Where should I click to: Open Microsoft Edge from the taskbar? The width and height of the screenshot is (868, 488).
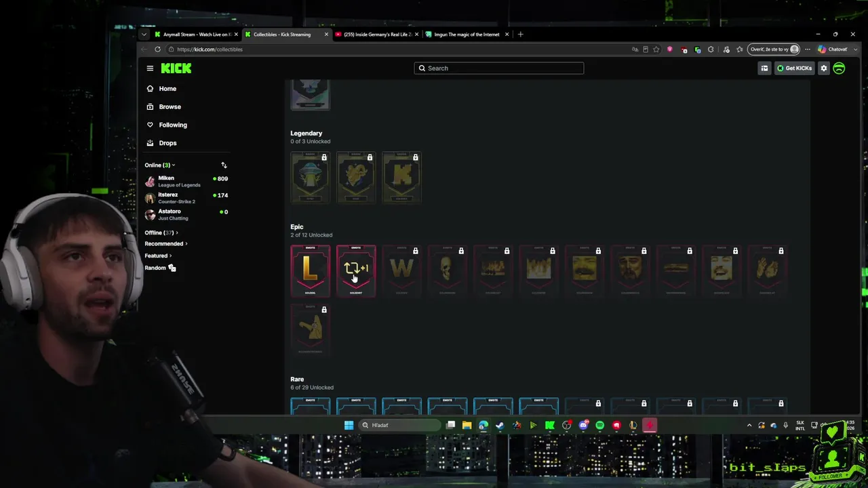coord(484,426)
